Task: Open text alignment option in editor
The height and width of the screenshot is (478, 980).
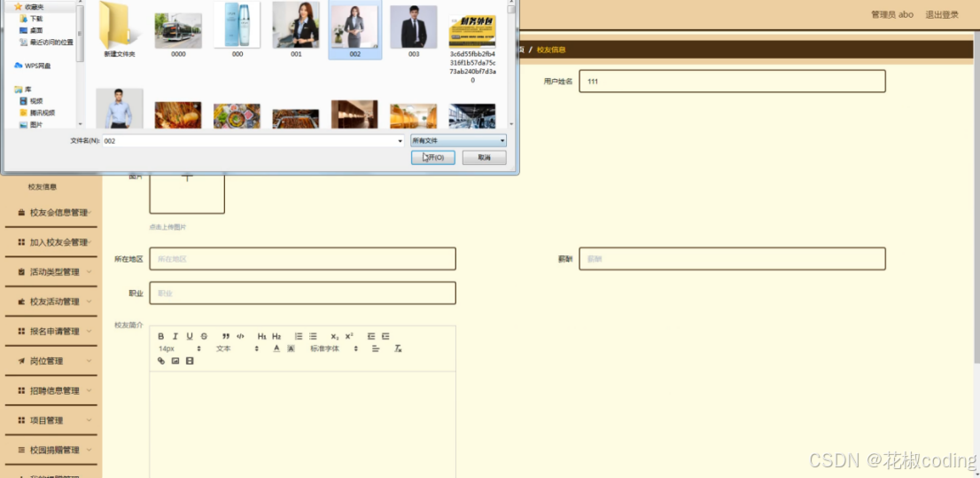Action: click(376, 349)
